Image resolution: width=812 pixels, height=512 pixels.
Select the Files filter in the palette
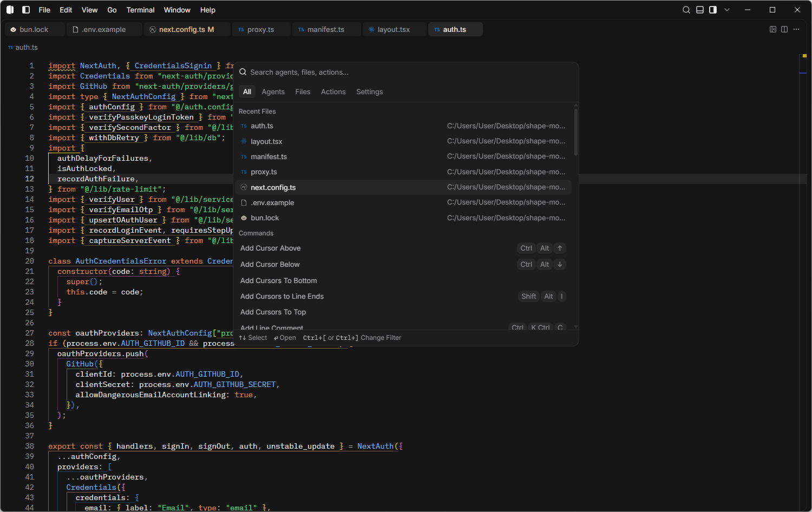[x=303, y=92]
